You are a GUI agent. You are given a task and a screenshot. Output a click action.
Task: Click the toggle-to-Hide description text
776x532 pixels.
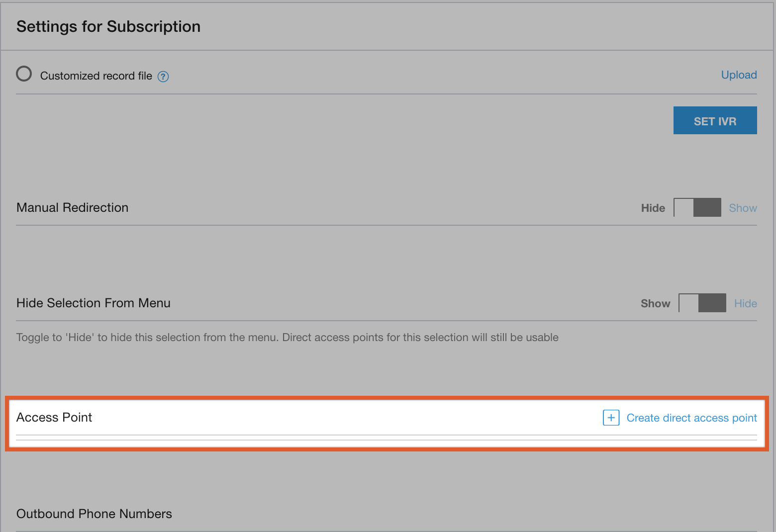coord(287,338)
